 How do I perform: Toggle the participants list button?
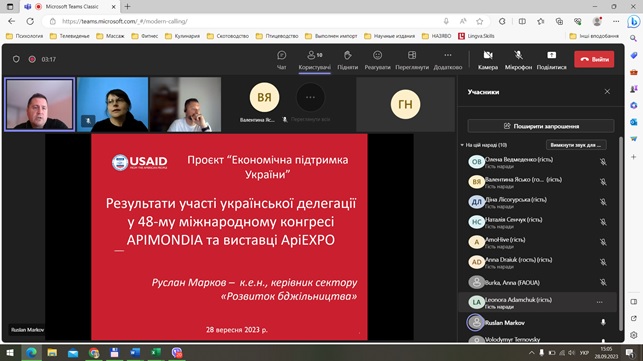(315, 60)
